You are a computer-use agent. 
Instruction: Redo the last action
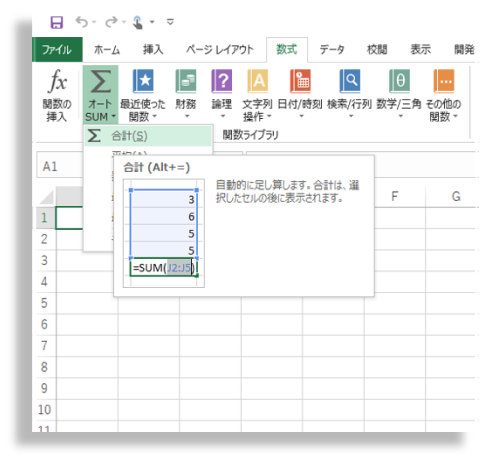(111, 22)
